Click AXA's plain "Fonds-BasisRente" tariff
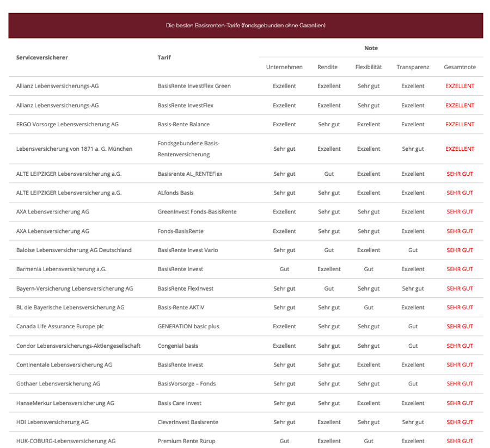This screenshot has width=490, height=448. (x=180, y=231)
